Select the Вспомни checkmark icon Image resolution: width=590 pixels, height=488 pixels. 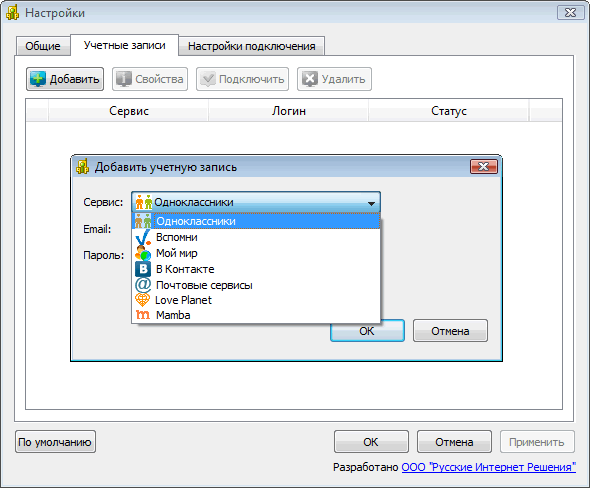point(143,237)
